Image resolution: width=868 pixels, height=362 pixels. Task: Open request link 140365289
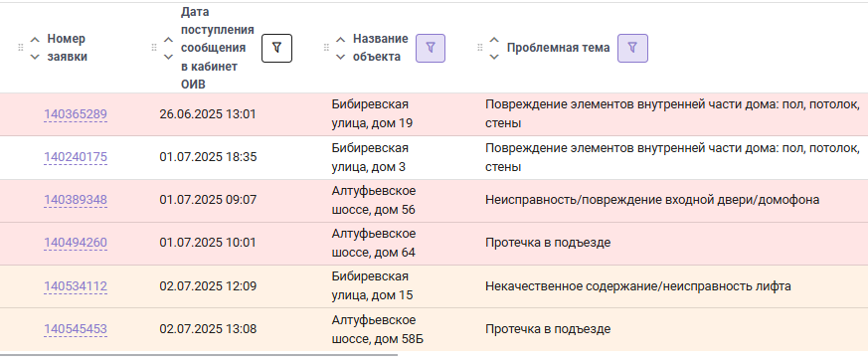[x=76, y=114]
